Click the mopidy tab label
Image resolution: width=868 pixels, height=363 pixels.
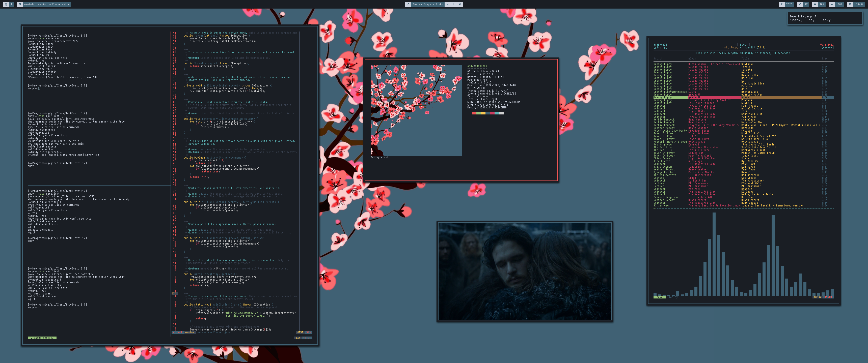(x=673, y=297)
